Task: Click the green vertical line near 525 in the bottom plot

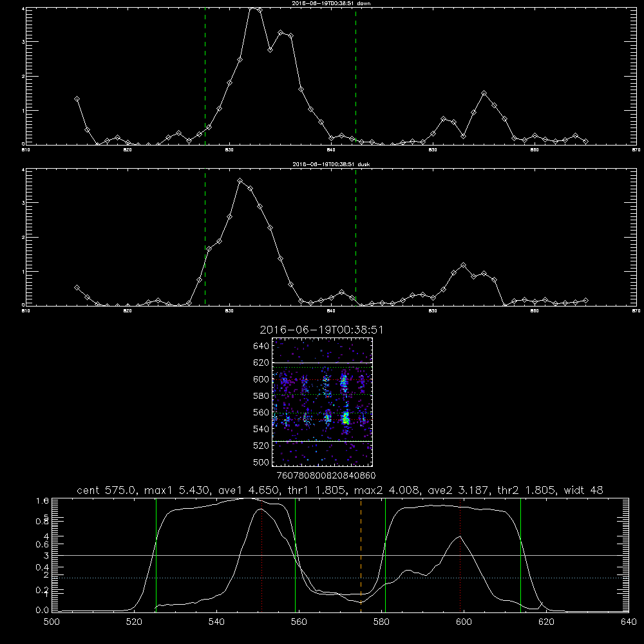Action: tap(156, 554)
